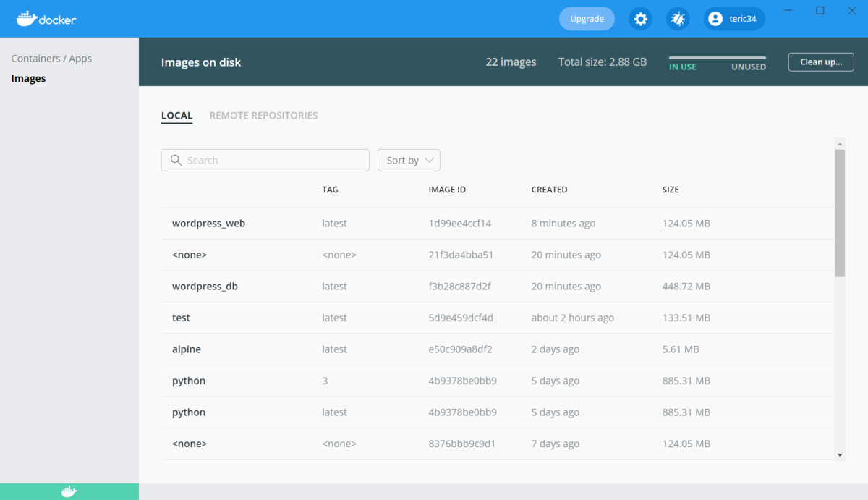Switch to REMOTE REPOSITORIES tab
This screenshot has width=868, height=500.
pos(263,115)
